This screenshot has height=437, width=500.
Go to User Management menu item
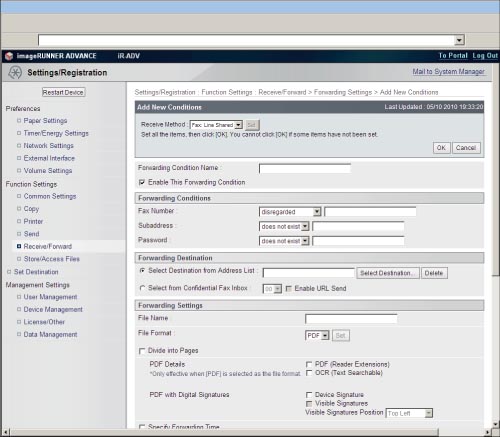(50, 297)
